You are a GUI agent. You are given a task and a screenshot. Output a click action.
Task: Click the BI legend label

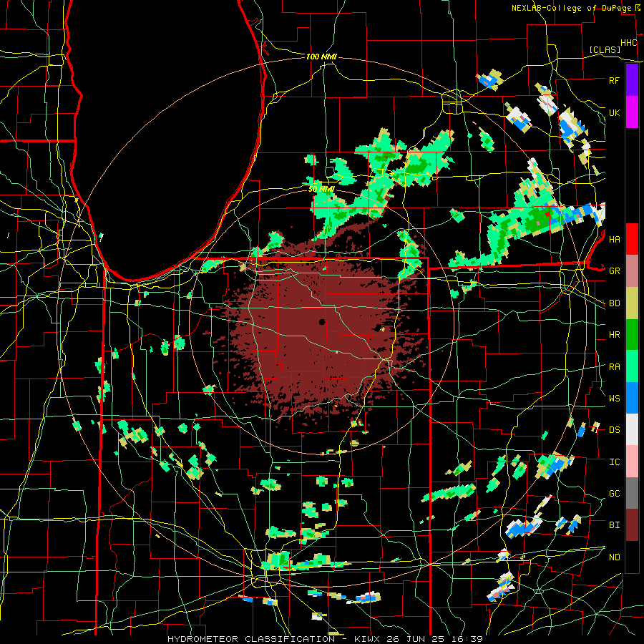(614, 525)
